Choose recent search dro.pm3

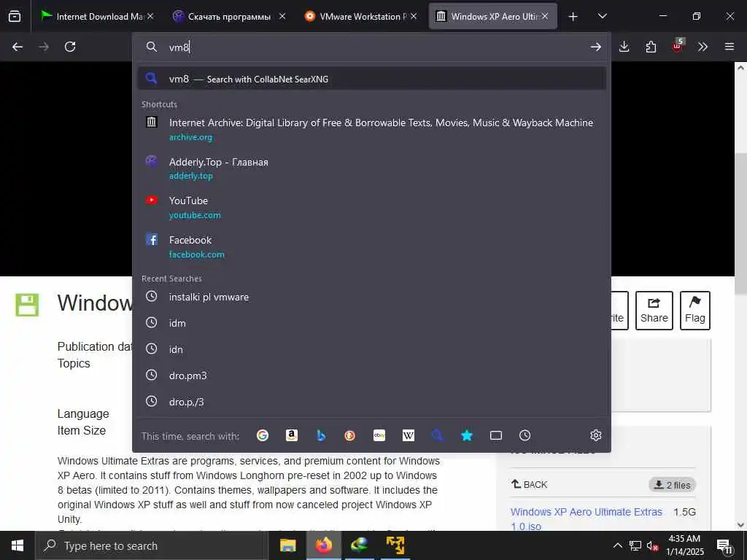(x=371, y=376)
